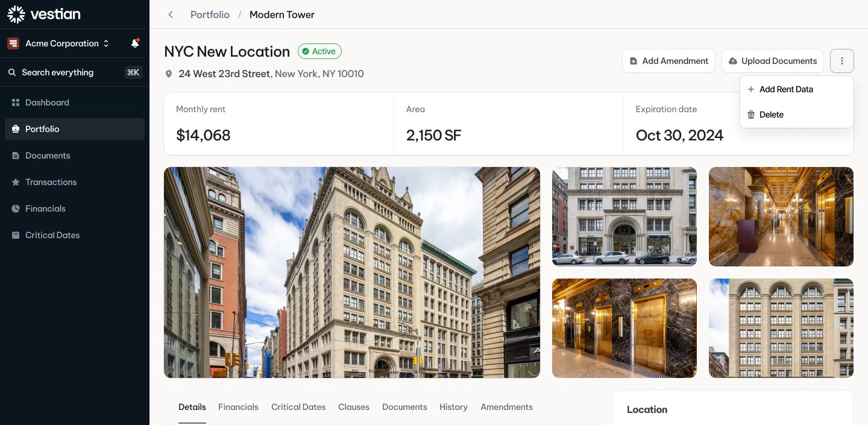Image resolution: width=868 pixels, height=425 pixels.
Task: Switch to the History tab
Action: (x=453, y=408)
